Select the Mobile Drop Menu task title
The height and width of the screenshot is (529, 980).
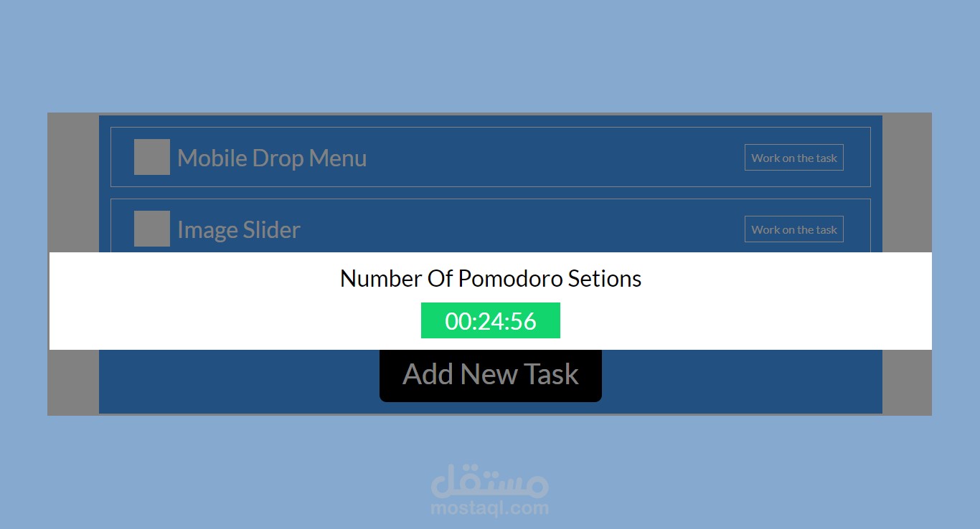272,158
